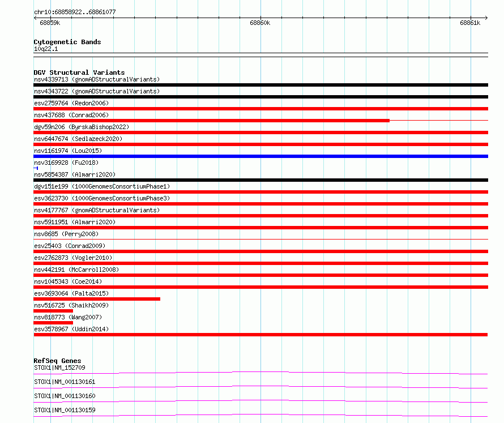
Task: Select STOX1|NM_001130159 transcript label
Action: coord(65,410)
